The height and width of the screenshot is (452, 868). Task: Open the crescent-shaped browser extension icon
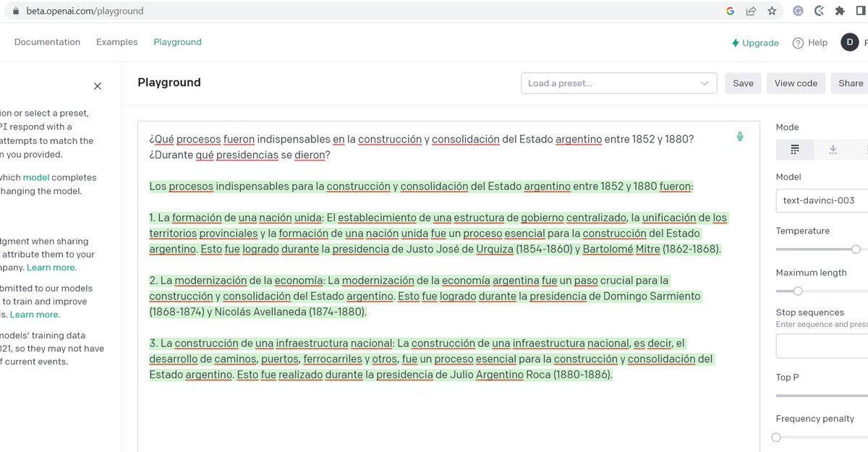point(819,11)
